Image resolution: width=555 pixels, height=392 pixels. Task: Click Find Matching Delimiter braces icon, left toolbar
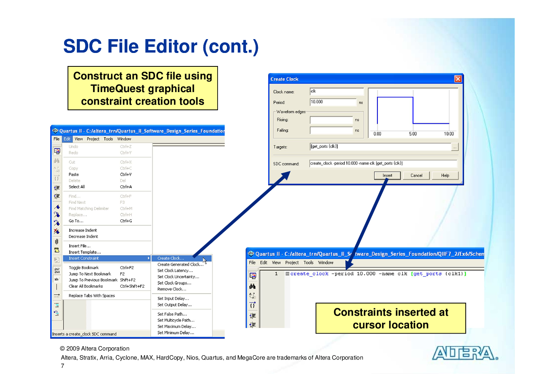[57, 178]
